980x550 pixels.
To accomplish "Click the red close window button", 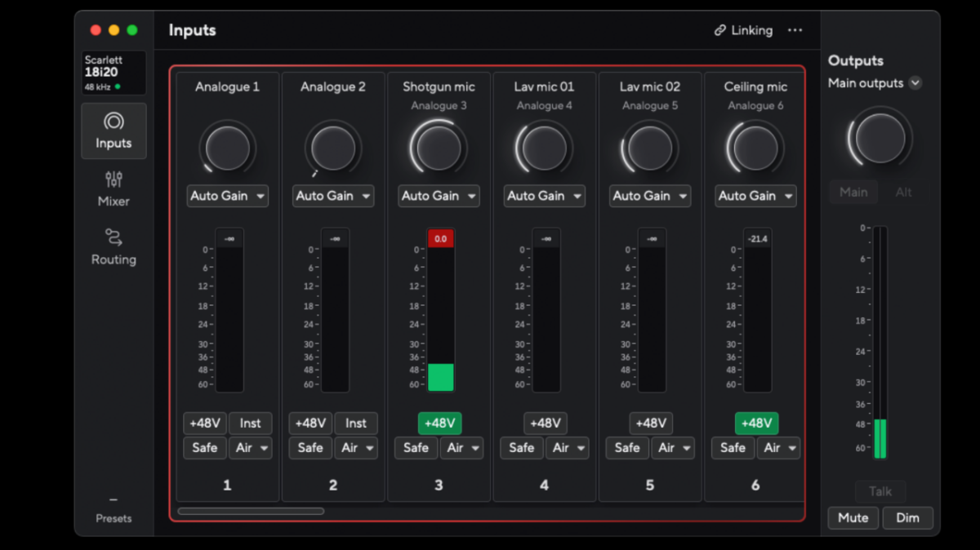I will [x=96, y=30].
